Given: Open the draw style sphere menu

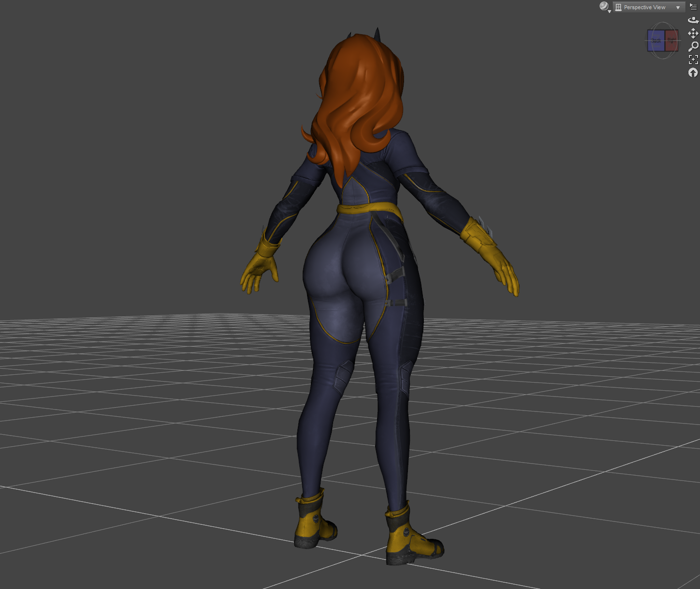Looking at the screenshot, I should pyautogui.click(x=604, y=7).
